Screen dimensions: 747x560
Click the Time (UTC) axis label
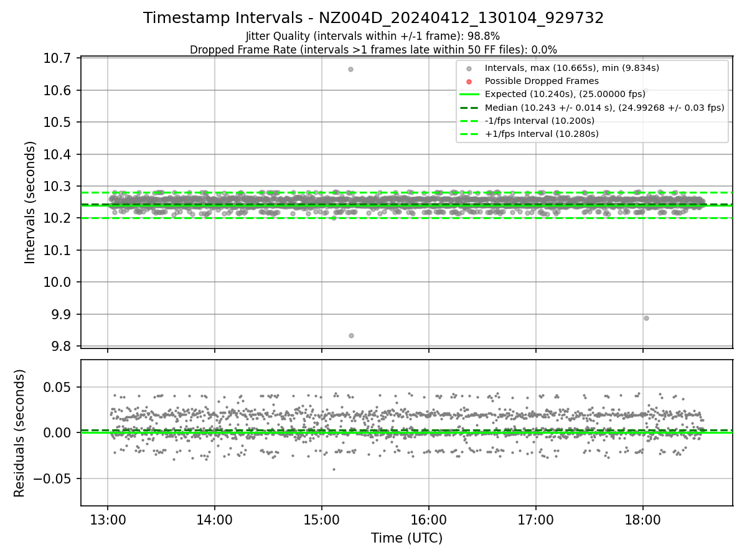click(x=406, y=538)
